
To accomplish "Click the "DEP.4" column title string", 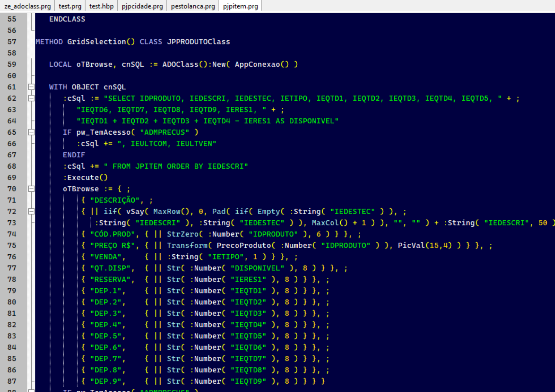I will coord(106,324).
